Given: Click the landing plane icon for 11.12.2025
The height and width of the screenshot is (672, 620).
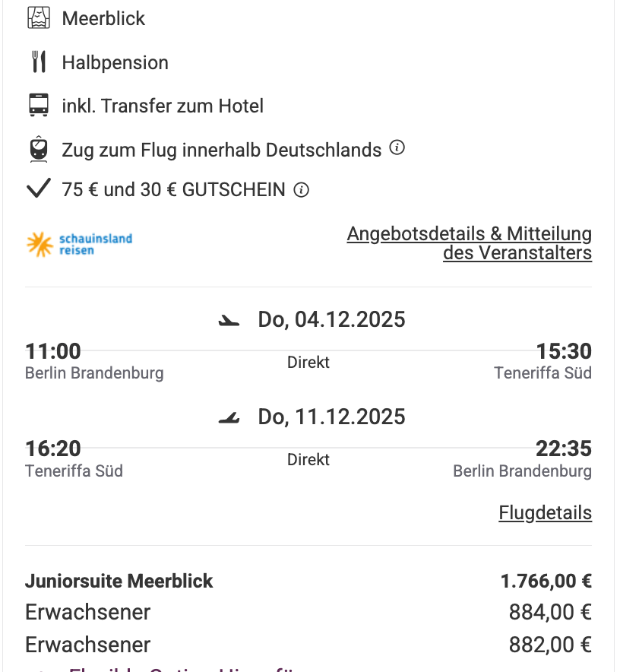Looking at the screenshot, I should 228,417.
